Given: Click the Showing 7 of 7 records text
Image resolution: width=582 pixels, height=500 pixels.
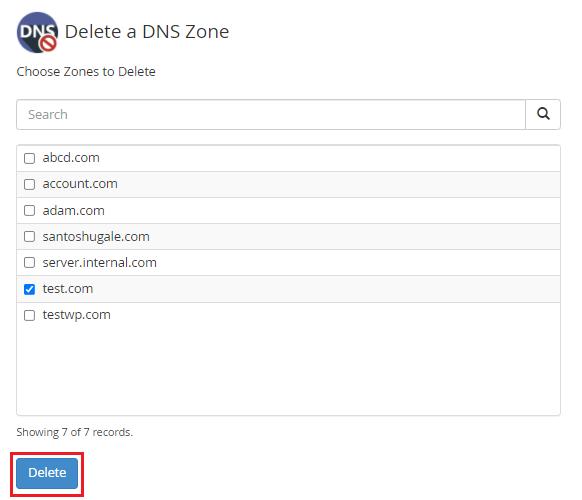Looking at the screenshot, I should [75, 432].
